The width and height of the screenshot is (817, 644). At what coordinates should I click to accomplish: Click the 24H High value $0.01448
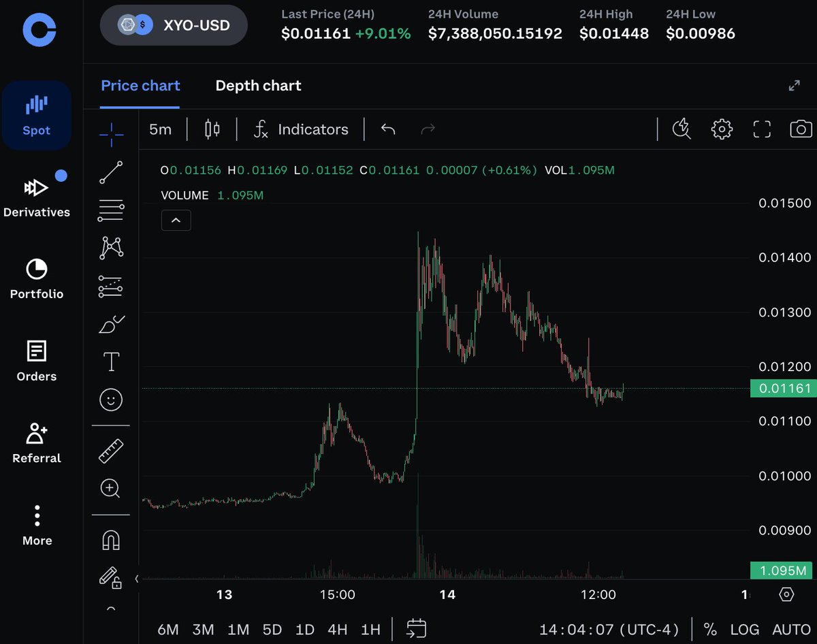pos(614,33)
